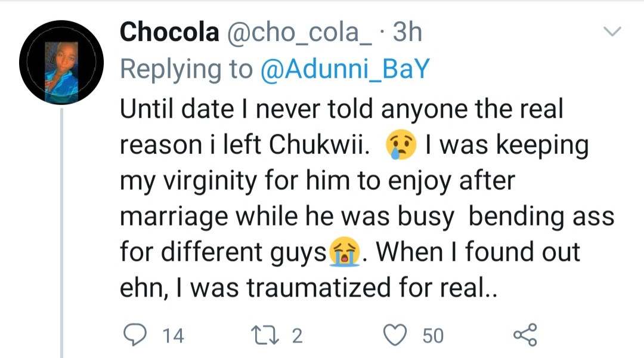Click the vertical thread line below avatar
The height and width of the screenshot is (358, 644).
coord(62,239)
